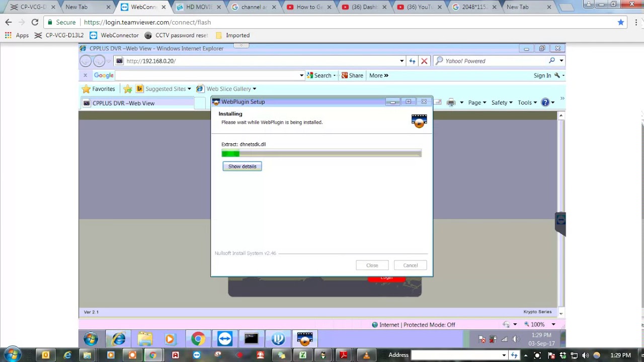
Task: Click Sign In on Google toolbar
Action: [x=542, y=75]
